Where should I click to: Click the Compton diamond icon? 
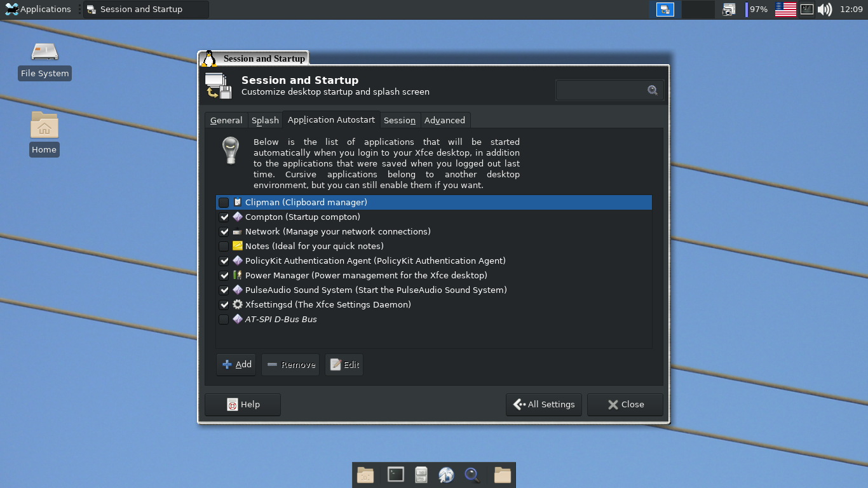tap(238, 217)
